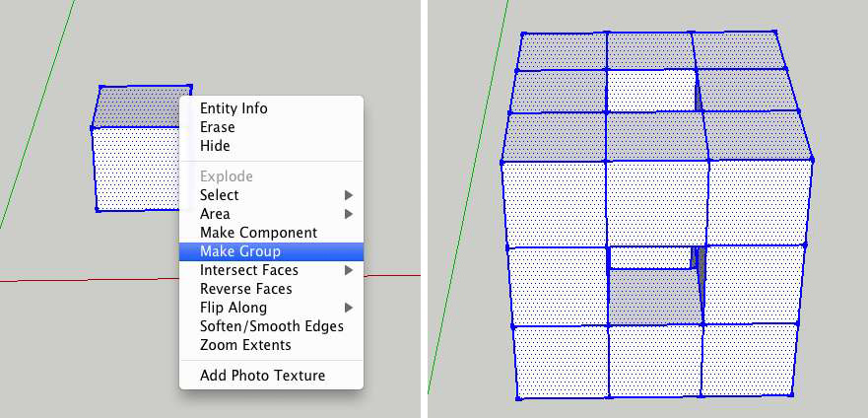Screen dimensions: 868x418
Task: Choose Soften/Smooth Edges
Action: pyautogui.click(x=271, y=326)
